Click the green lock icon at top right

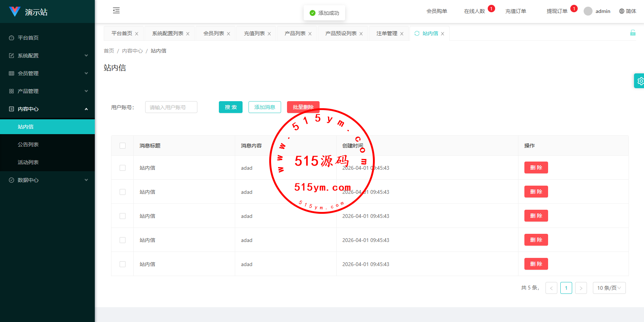pos(633,33)
